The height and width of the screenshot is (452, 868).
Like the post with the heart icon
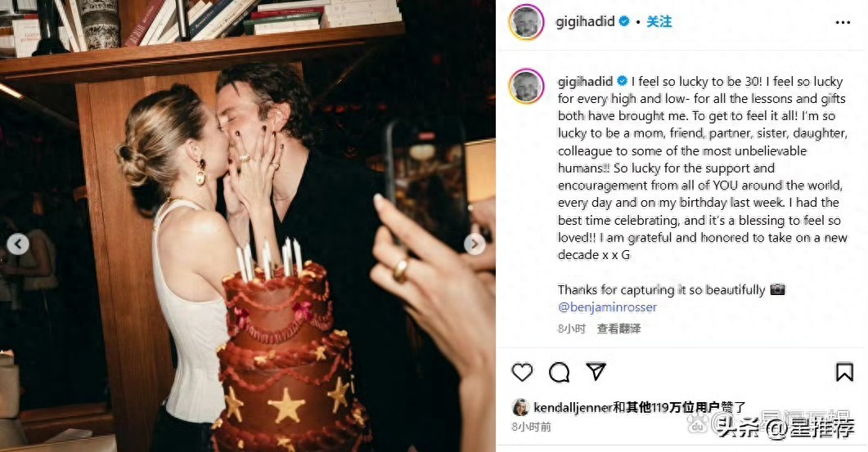(x=521, y=373)
